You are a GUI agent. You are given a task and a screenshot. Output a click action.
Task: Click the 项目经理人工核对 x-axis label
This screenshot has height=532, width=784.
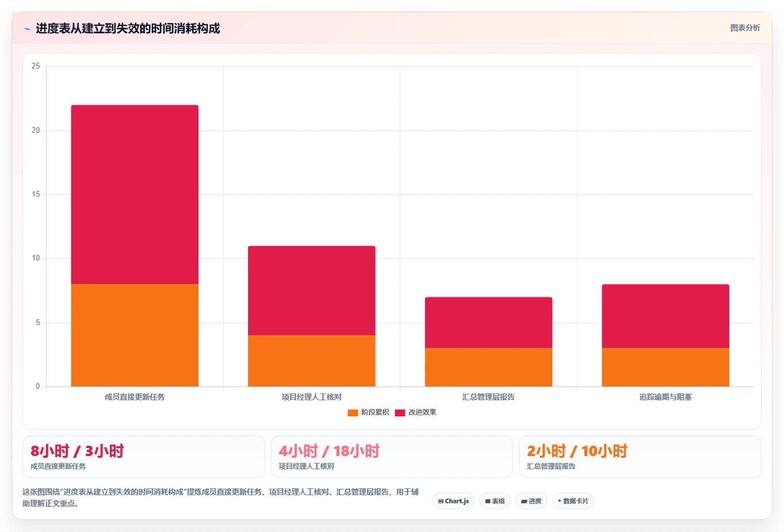click(x=312, y=397)
